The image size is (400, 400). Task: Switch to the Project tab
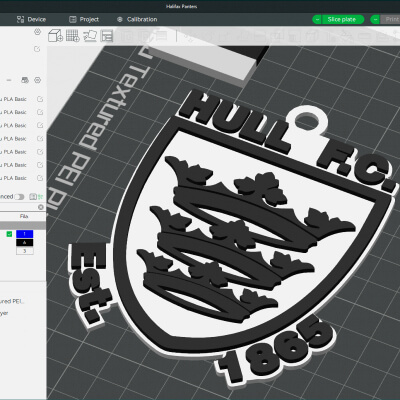tap(84, 19)
